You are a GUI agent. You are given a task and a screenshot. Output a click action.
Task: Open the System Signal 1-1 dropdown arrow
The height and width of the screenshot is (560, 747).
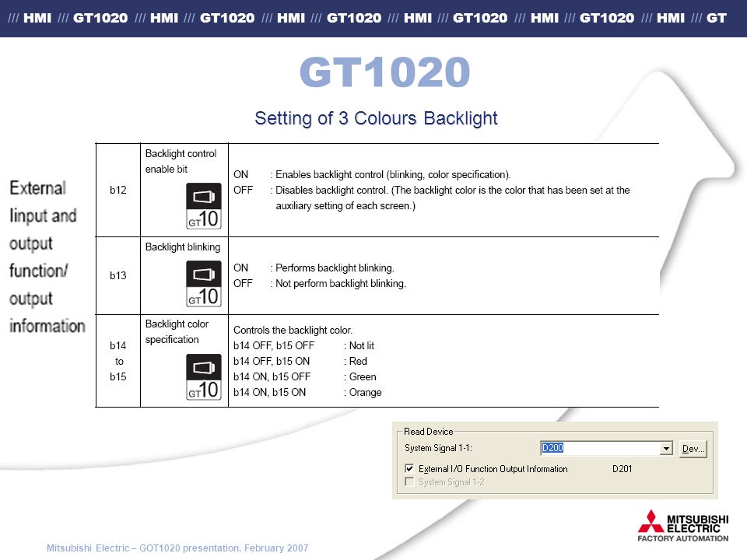(666, 448)
